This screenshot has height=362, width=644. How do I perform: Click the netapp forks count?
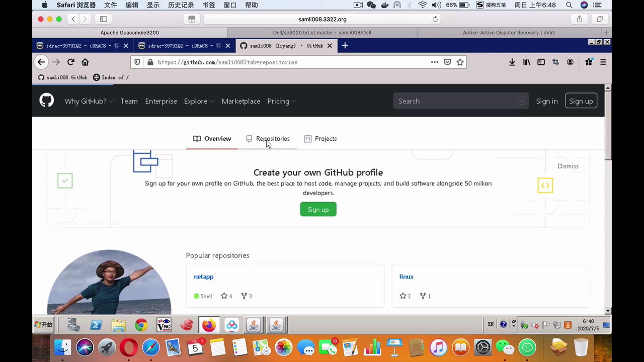point(247,296)
